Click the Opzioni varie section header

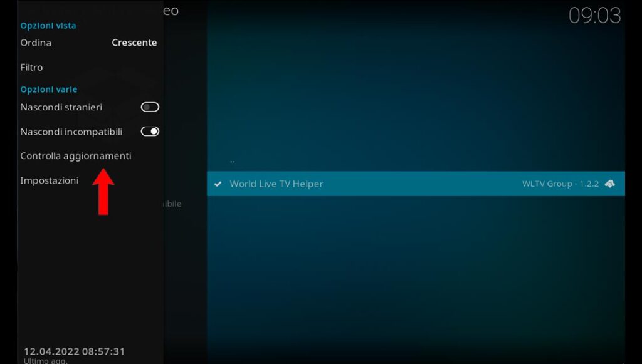pyautogui.click(x=49, y=90)
